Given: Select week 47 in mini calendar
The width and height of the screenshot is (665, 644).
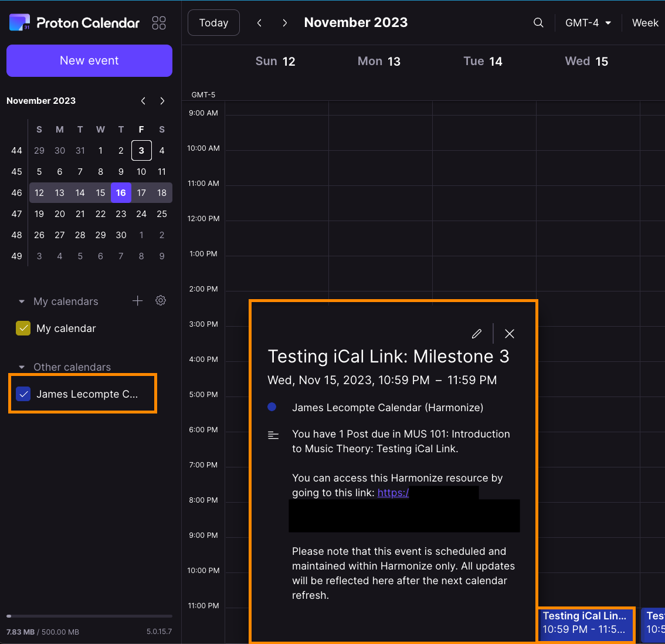Looking at the screenshot, I should [x=16, y=214].
